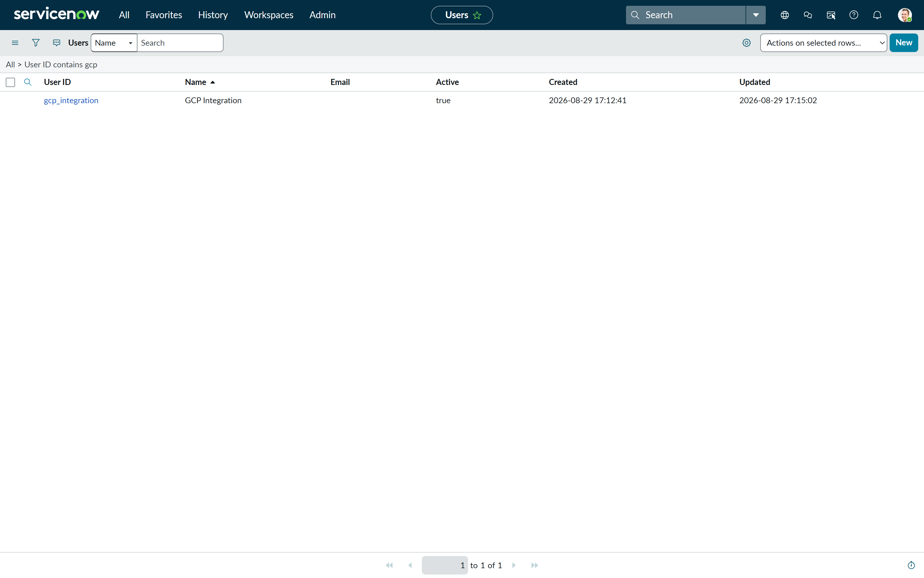Go to first page icon
Screen dimensions: 924x578
[x=389, y=565]
